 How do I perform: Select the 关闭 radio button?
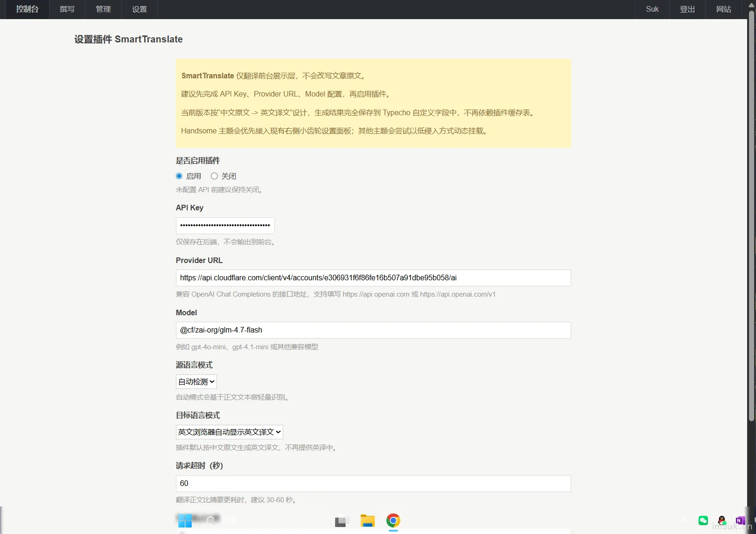coord(214,176)
